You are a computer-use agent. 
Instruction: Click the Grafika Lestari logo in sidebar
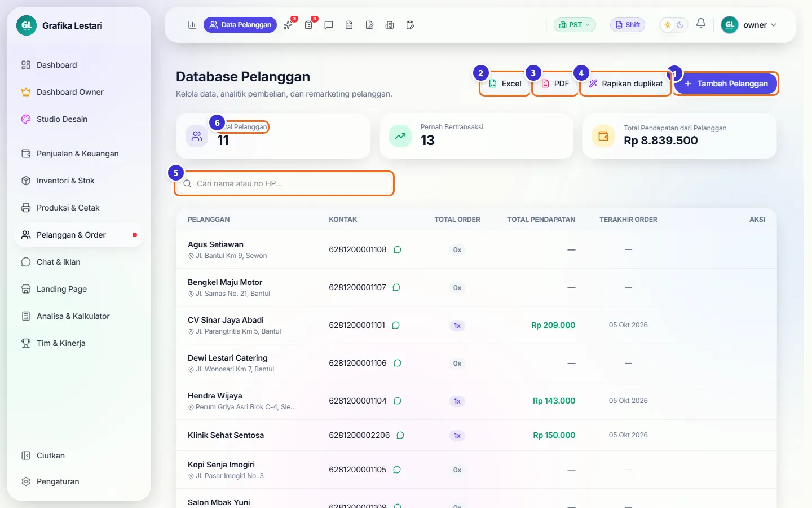[27, 25]
